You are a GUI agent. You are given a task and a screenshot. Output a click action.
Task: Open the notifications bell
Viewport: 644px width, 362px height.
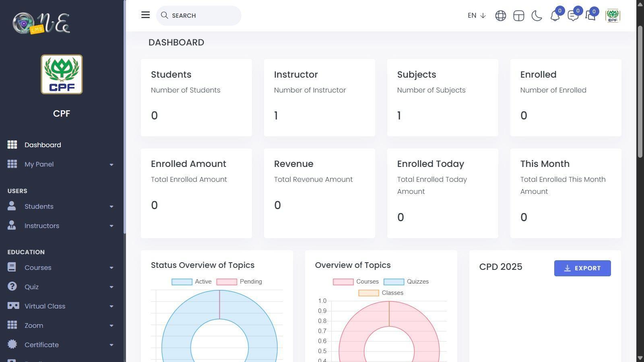point(555,16)
